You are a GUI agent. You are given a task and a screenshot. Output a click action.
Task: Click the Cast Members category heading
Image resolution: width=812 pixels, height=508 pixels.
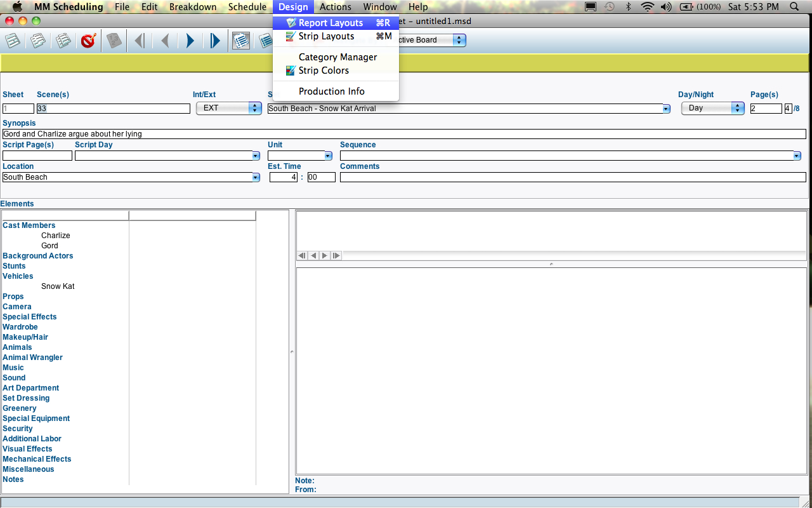click(29, 225)
